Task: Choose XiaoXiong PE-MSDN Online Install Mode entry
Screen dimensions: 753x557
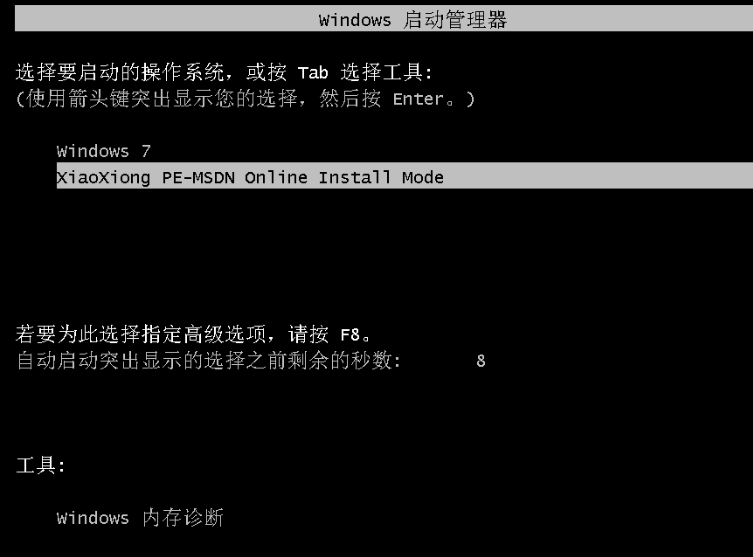Action: coord(404,176)
